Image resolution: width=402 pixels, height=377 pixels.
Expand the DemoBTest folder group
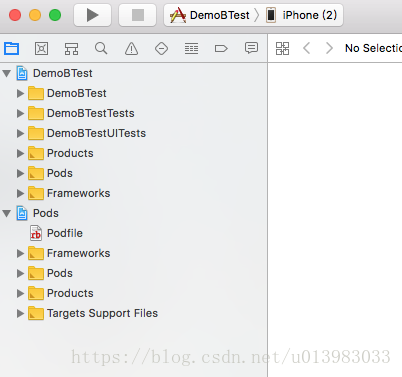point(20,93)
